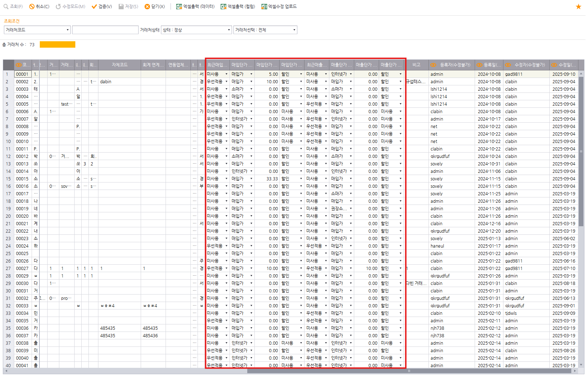Expand the 상태 : 정상 status dropdown
The height and width of the screenshot is (376, 588).
point(229,30)
